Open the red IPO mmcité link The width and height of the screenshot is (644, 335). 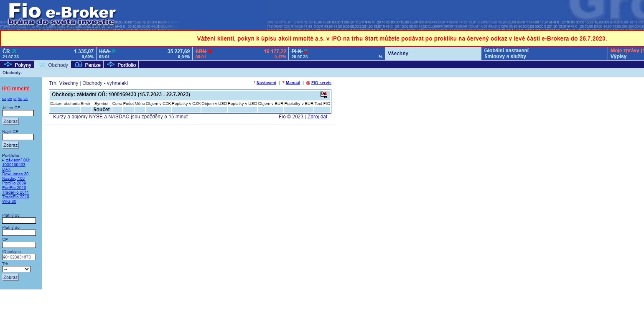(x=16, y=89)
